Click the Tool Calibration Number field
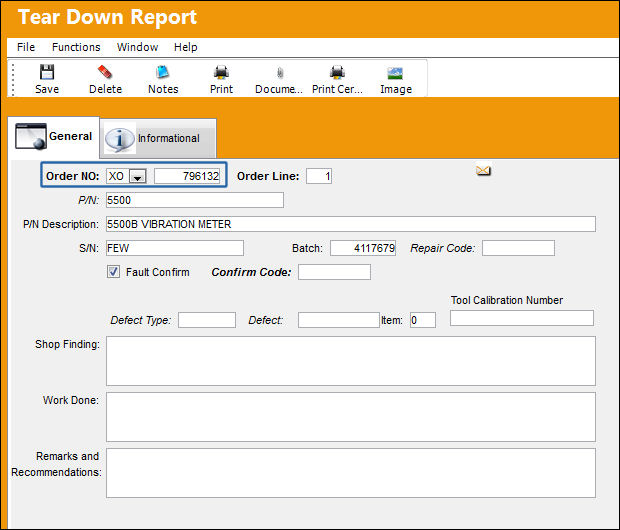This screenshot has height=530, width=620. tap(522, 318)
